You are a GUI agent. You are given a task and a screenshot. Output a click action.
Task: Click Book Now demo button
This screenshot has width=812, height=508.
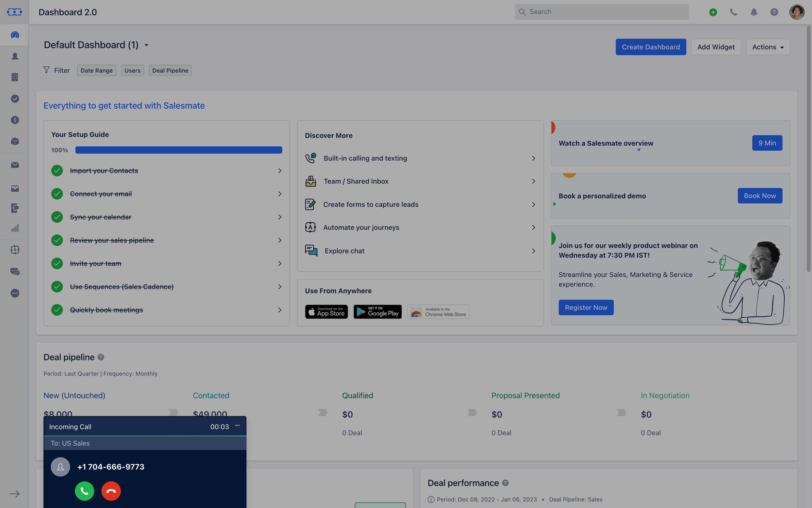760,195
